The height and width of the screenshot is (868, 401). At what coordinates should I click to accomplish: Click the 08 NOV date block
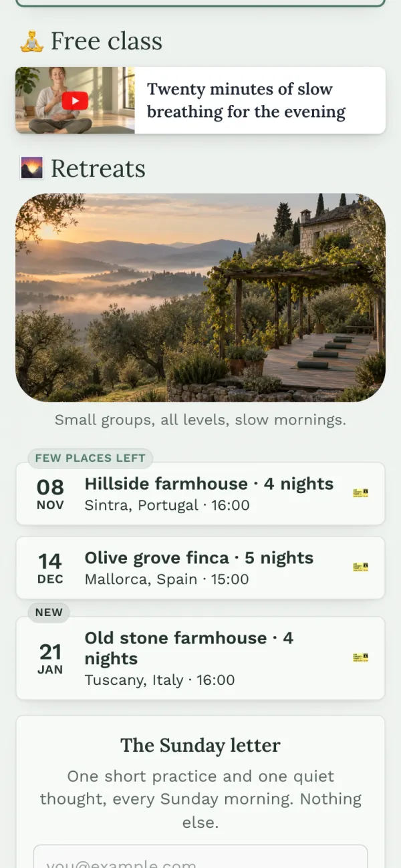point(50,494)
